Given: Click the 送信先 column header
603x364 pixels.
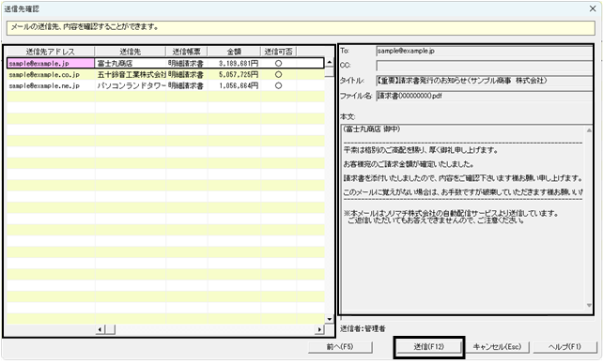Looking at the screenshot, I should [x=131, y=52].
